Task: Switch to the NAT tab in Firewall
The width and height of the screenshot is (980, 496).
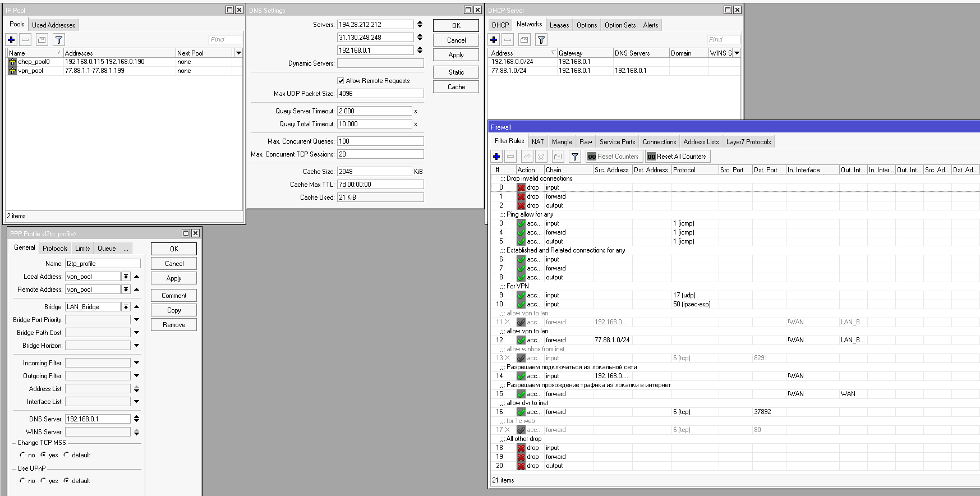Action: (537, 142)
